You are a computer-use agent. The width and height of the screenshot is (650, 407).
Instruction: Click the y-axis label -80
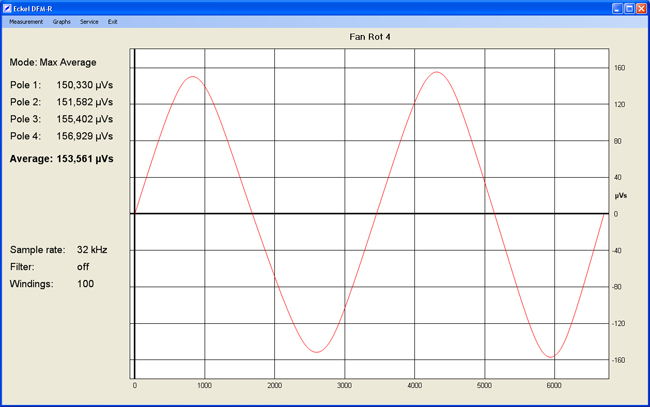[617, 287]
